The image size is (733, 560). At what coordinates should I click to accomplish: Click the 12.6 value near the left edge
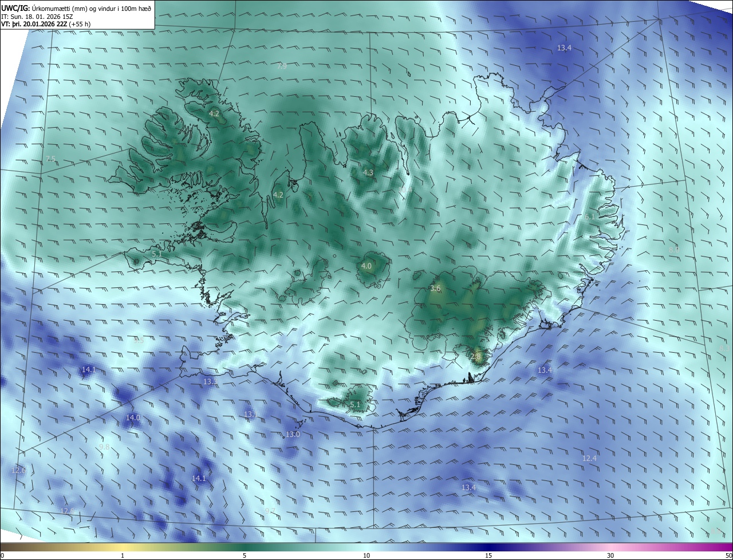(x=18, y=471)
